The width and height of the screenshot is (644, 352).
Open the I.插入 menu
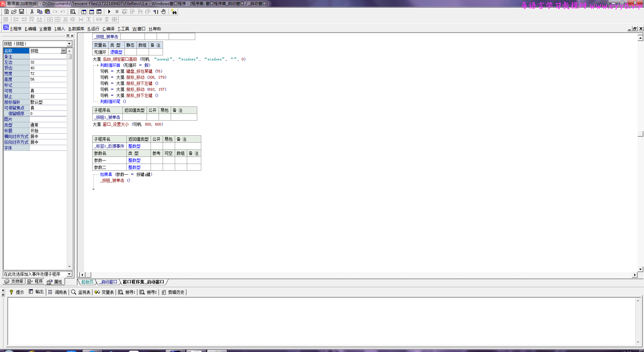[60, 29]
